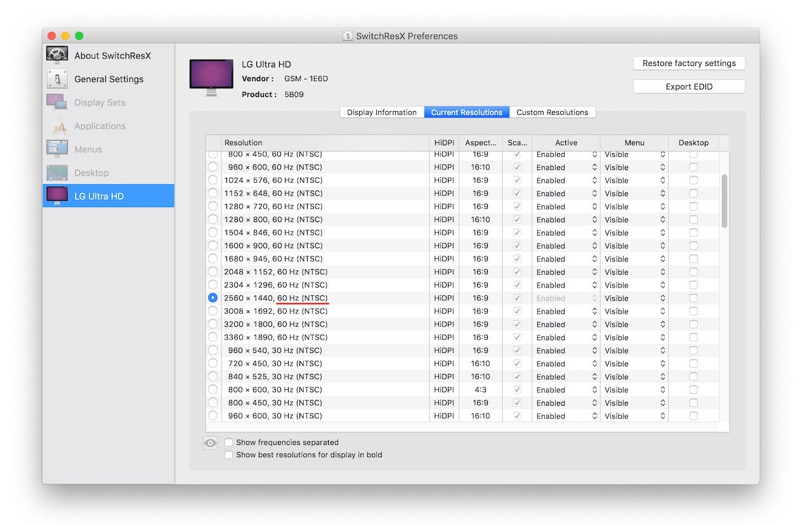
Task: Tick Desktop checkbox for 1280 × 720 row
Action: pos(693,206)
